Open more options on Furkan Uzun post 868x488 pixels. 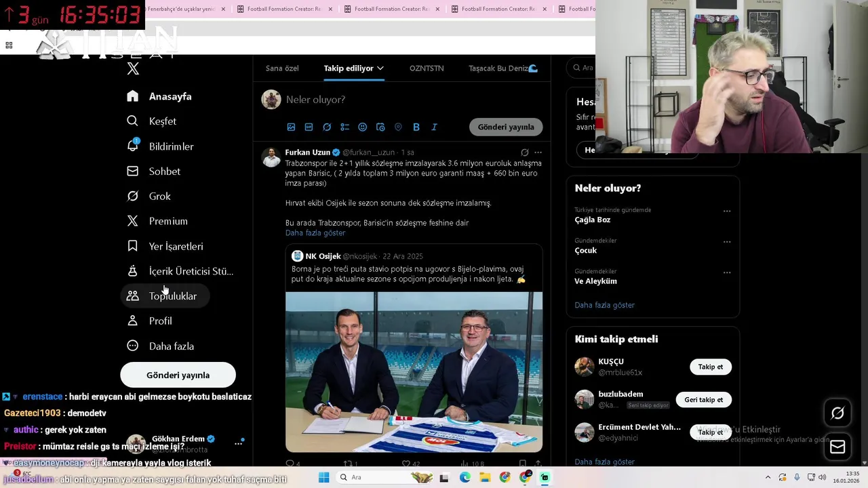tap(538, 152)
